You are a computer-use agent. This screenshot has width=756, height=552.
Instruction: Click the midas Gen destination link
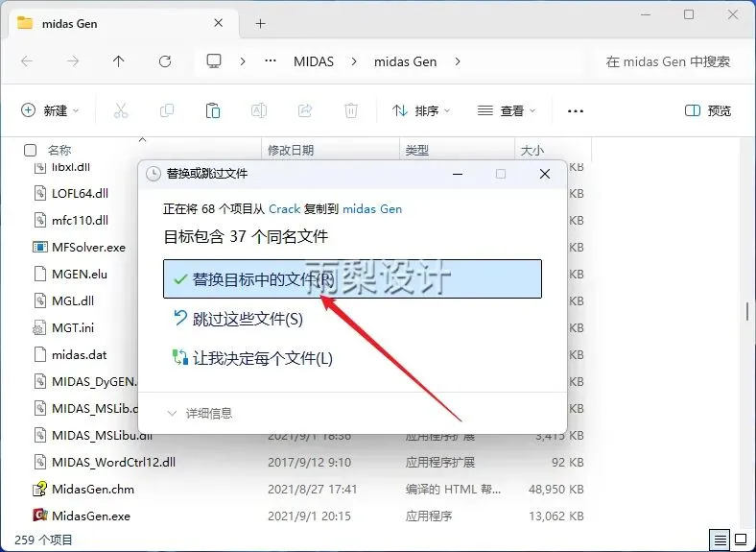pyautogui.click(x=372, y=209)
